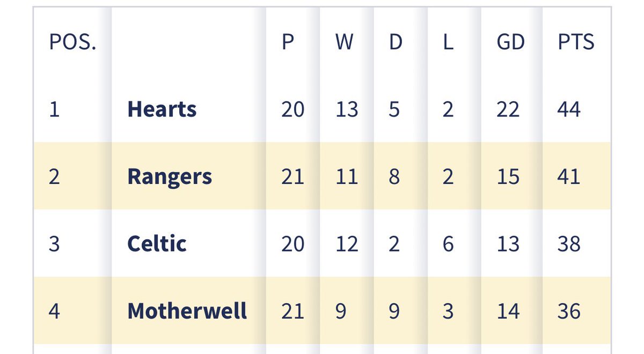The width and height of the screenshot is (644, 354).
Task: Click Motherwell position number 4
Action: (x=54, y=311)
